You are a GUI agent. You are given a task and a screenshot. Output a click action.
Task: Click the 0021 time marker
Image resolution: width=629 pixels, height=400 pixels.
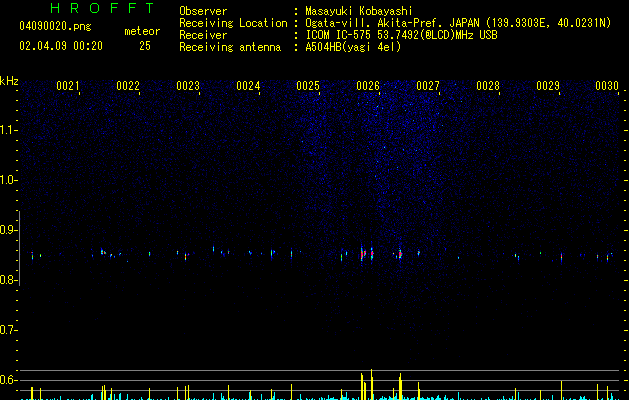pyautogui.click(x=68, y=86)
